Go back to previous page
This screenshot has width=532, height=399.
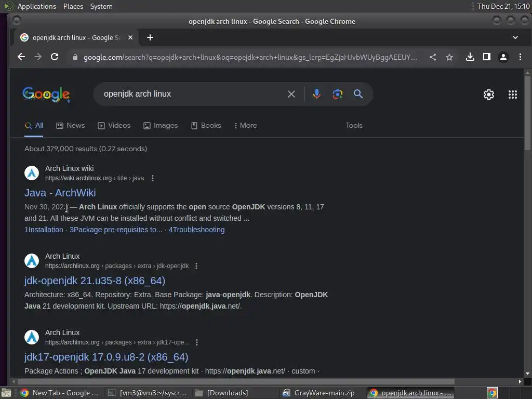(x=21, y=57)
